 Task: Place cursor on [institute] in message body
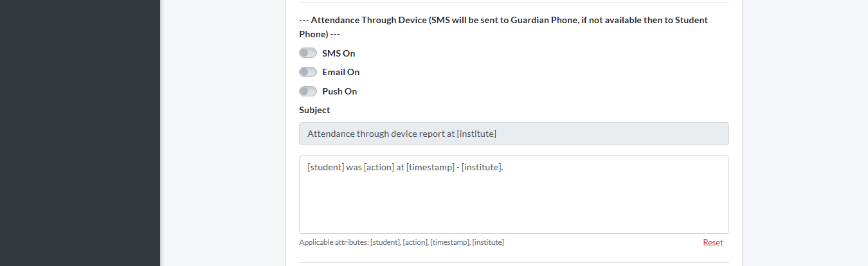tap(481, 167)
